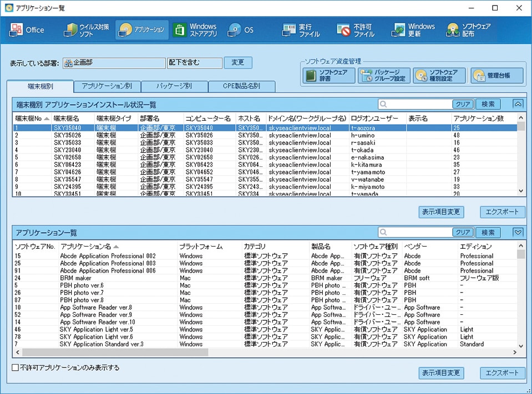
Task: Open the ソフトウェア配布 toolbar item
Action: coord(469,30)
